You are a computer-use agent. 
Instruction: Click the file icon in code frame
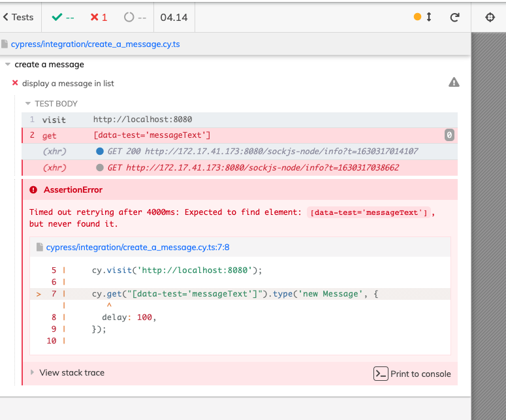pyautogui.click(x=39, y=248)
